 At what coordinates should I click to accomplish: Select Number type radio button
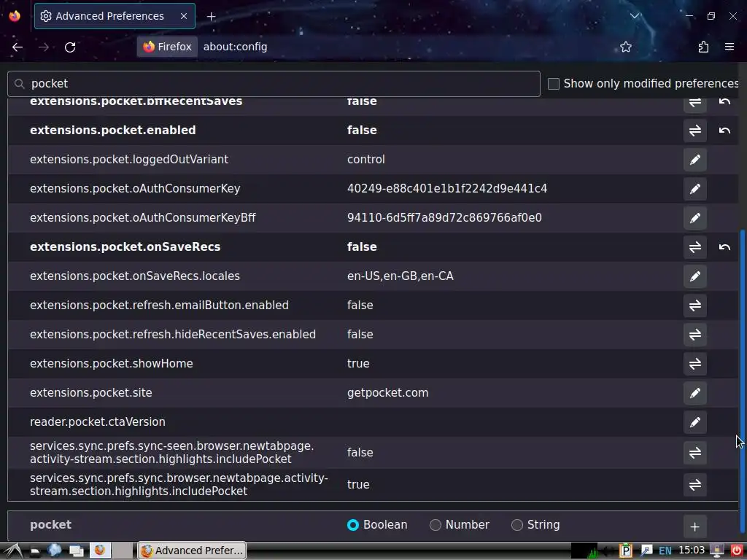435,525
